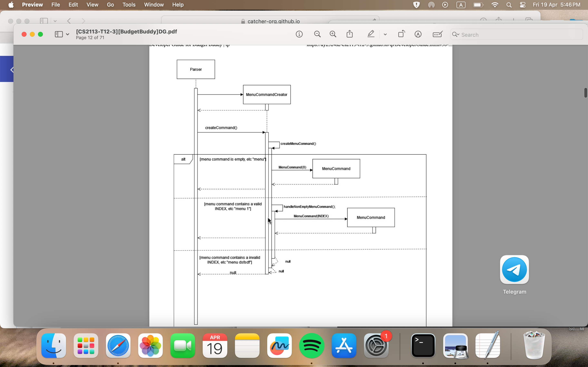Open the View menu
Screen dimensions: 588x367
[92, 5]
